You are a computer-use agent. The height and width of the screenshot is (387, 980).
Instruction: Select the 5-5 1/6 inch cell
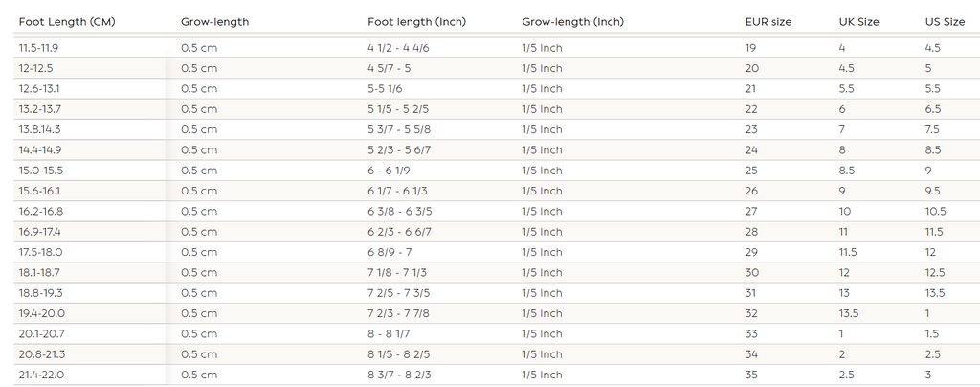(388, 89)
